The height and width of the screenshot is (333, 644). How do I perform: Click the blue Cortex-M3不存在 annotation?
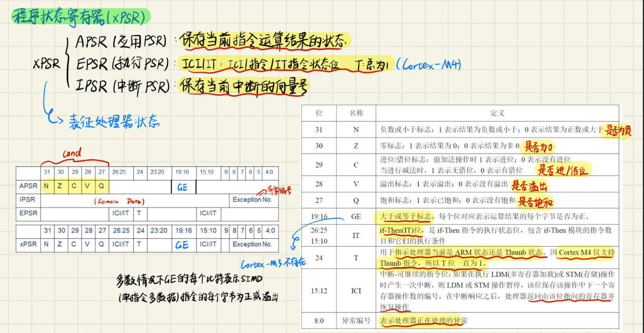pyautogui.click(x=273, y=263)
